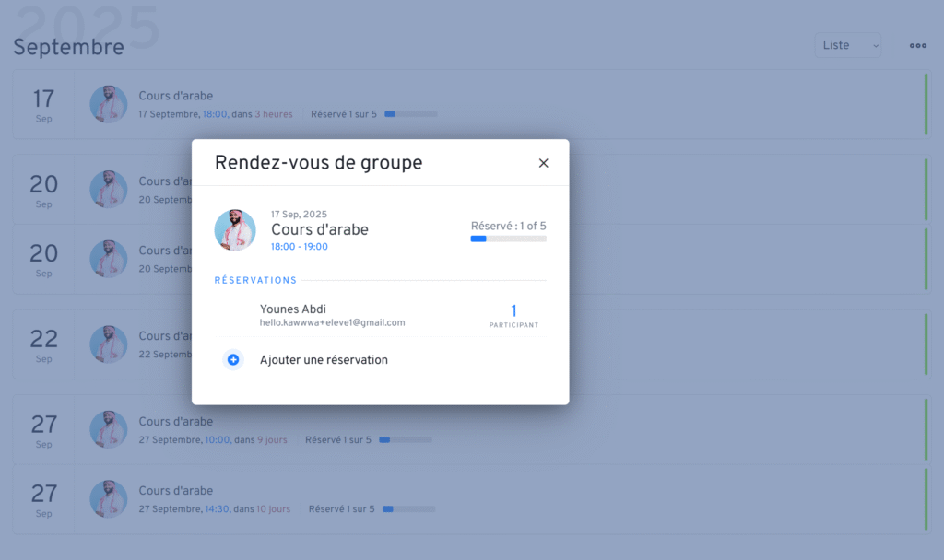
Task: Click the Cours d'arabe title in dialog
Action: pyautogui.click(x=320, y=229)
